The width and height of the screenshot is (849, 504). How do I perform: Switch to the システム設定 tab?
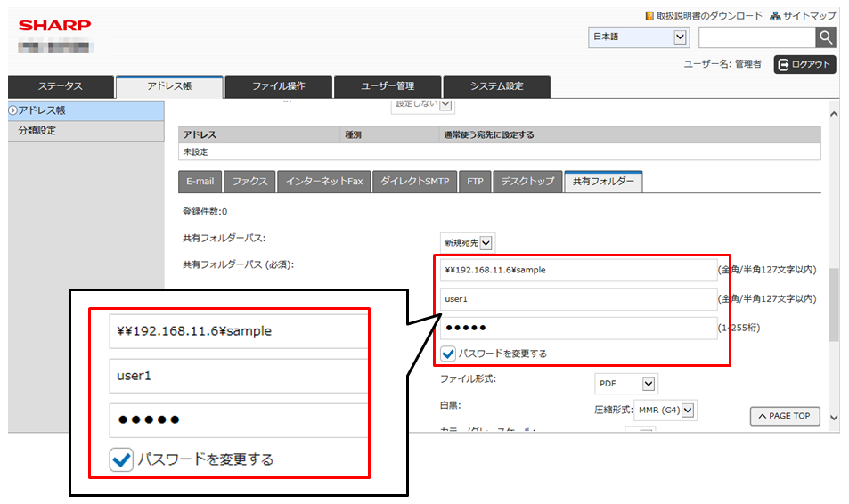(x=496, y=86)
